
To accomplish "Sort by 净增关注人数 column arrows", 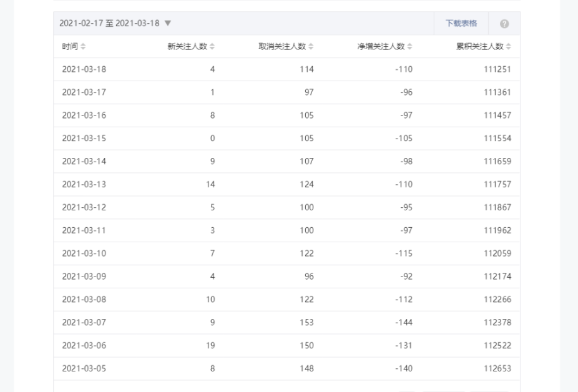I will tap(409, 46).
